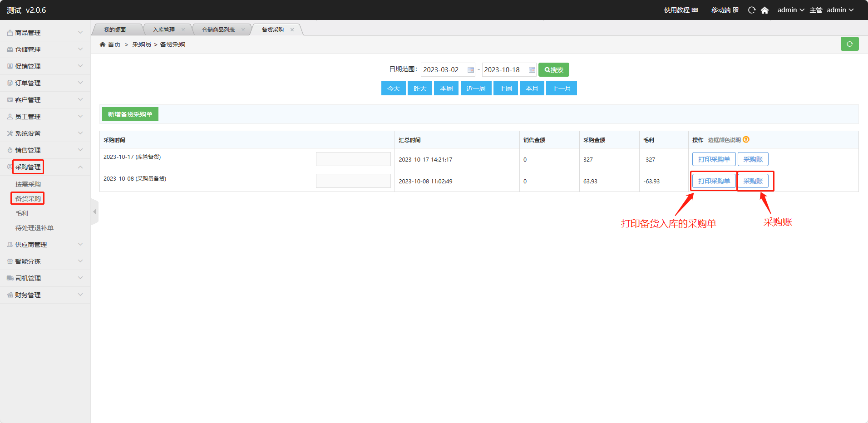Image resolution: width=868 pixels, height=423 pixels.
Task: Click the 新增备货采购单 button
Action: 130,114
